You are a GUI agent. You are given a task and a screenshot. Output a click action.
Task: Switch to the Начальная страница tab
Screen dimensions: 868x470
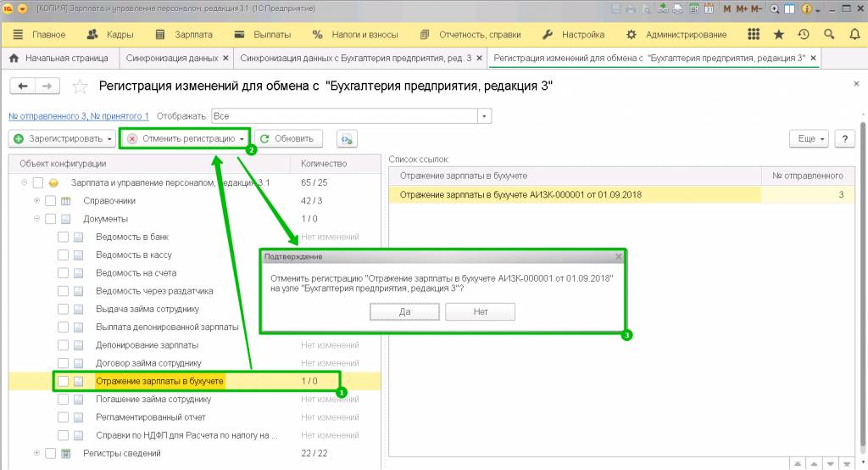(58, 58)
